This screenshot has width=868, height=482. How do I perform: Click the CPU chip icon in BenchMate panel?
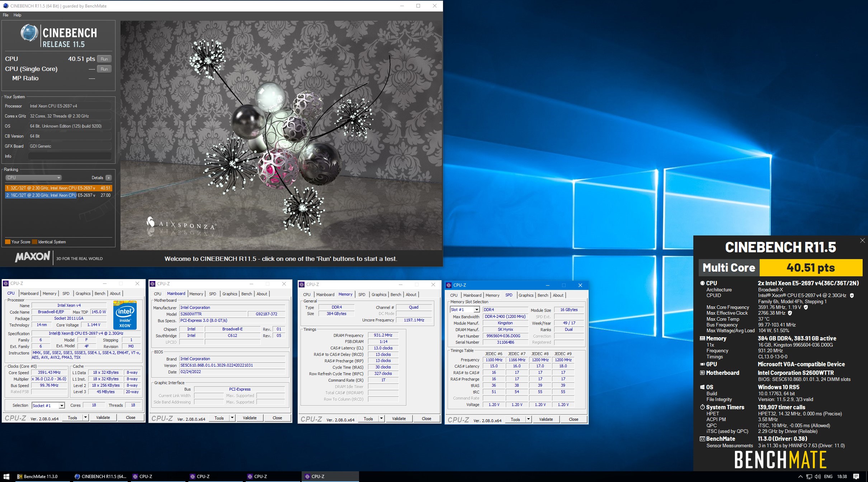point(702,283)
